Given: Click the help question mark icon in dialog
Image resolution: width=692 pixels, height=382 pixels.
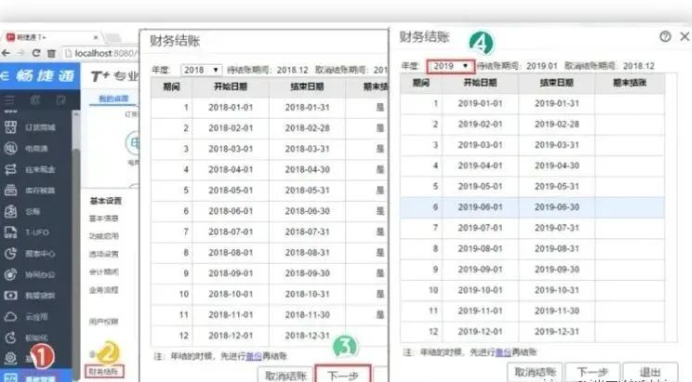Looking at the screenshot, I should pos(665,37).
